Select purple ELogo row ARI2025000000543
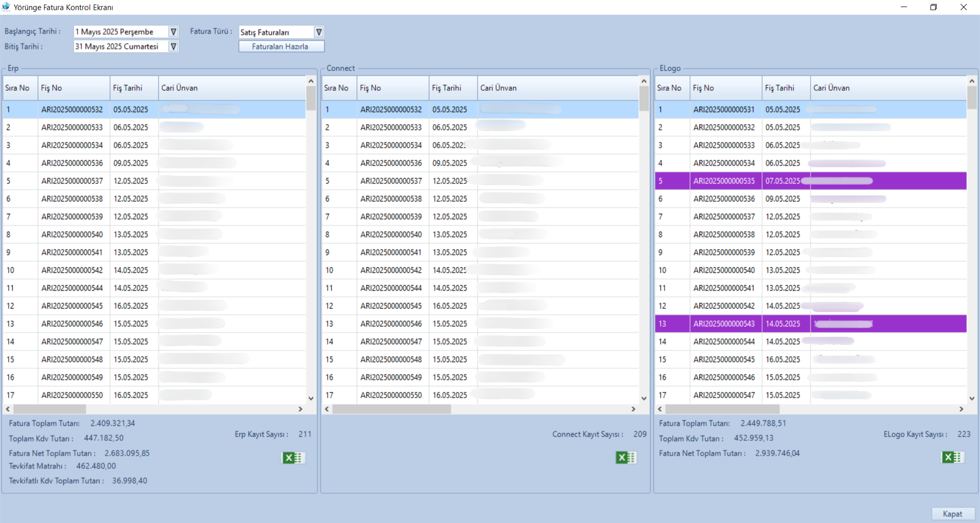The image size is (980, 523). 724,324
